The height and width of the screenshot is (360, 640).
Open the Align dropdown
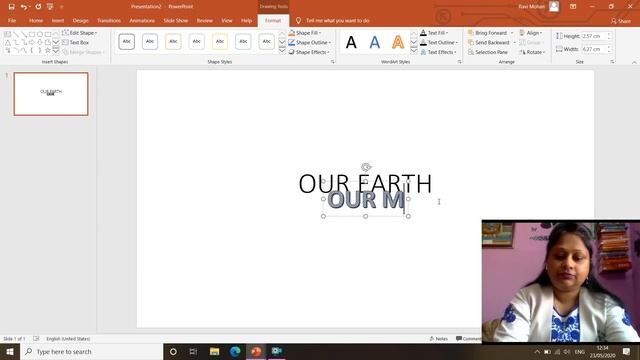pos(531,33)
